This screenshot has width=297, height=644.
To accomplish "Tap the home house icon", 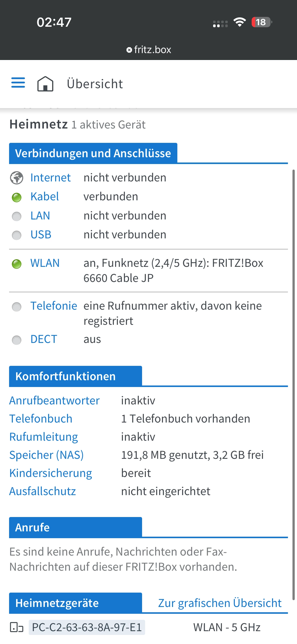I will [x=45, y=84].
